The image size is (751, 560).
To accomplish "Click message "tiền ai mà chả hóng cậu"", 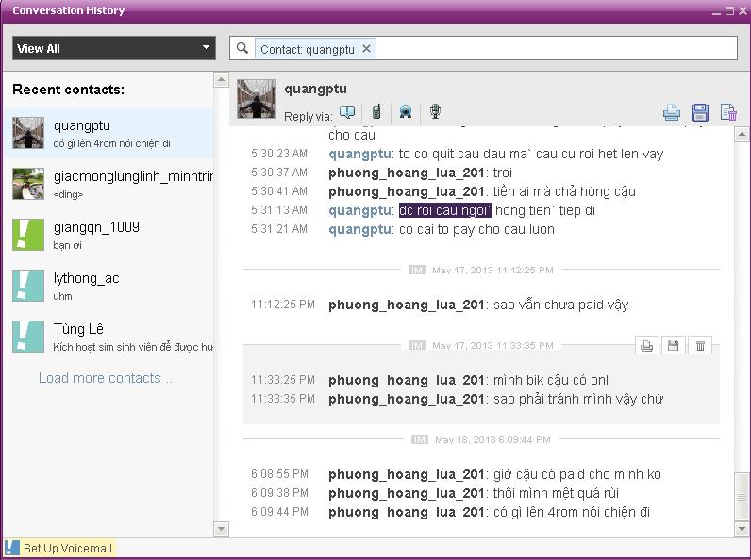I will point(564,191).
